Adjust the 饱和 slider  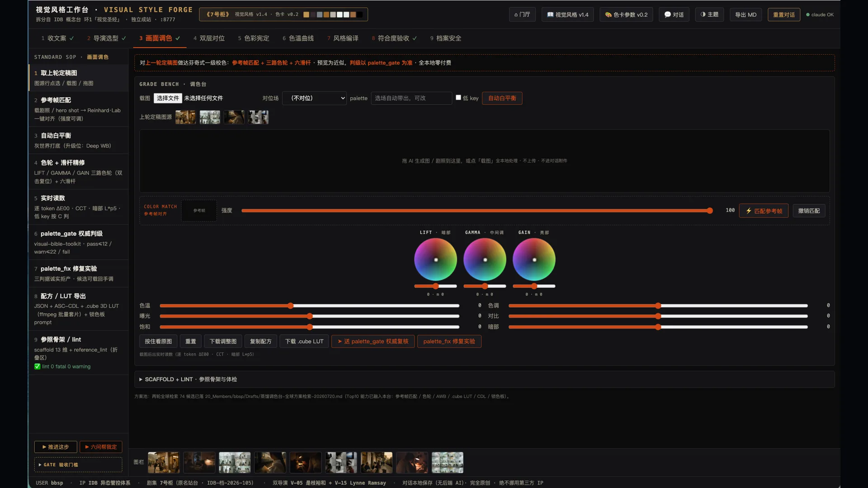coord(310,327)
